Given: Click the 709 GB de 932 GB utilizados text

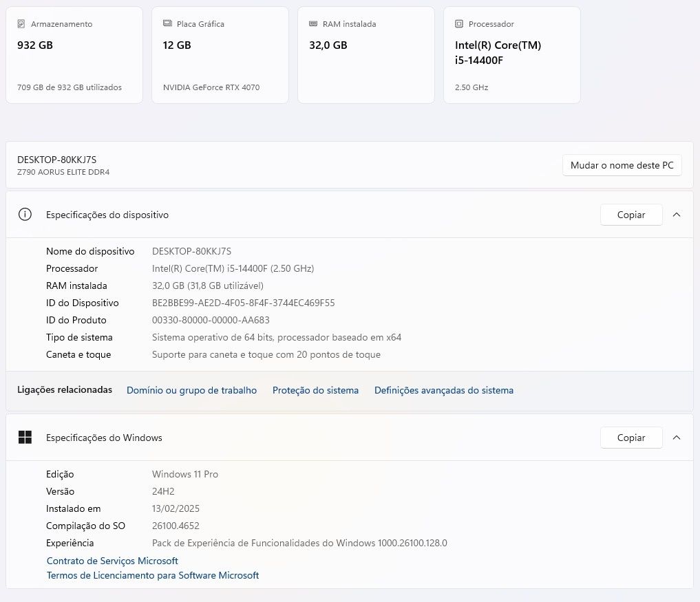Looking at the screenshot, I should click(70, 87).
